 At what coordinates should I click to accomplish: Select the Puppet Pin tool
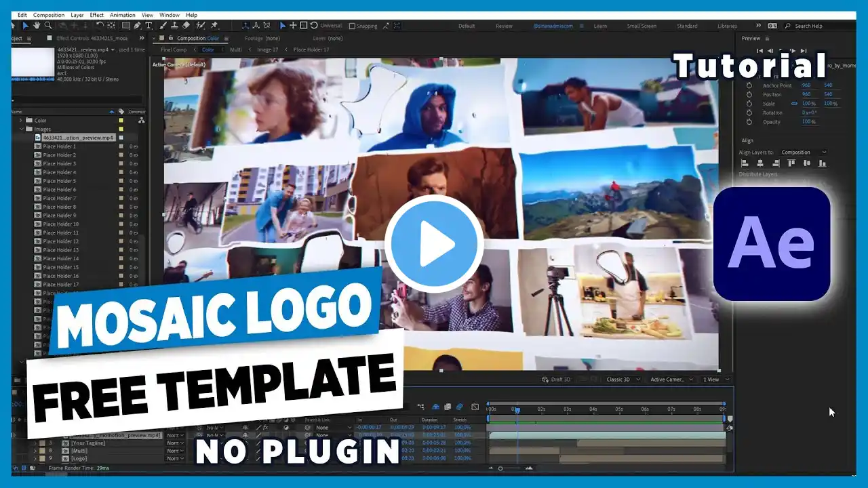(214, 26)
